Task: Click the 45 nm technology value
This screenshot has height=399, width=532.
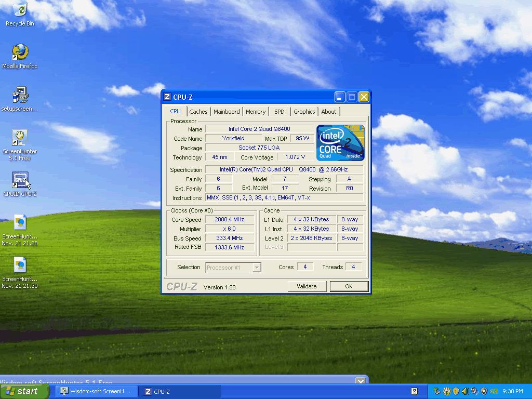Action: tap(220, 157)
